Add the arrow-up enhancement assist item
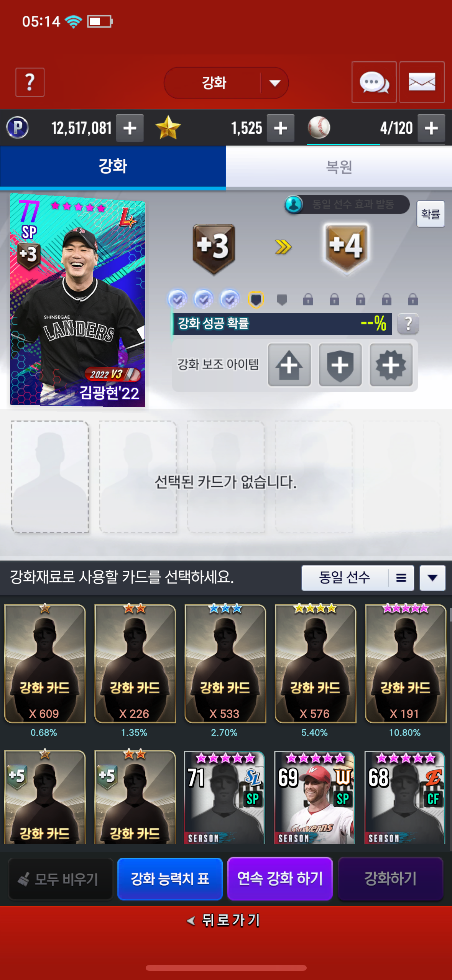 (289, 365)
